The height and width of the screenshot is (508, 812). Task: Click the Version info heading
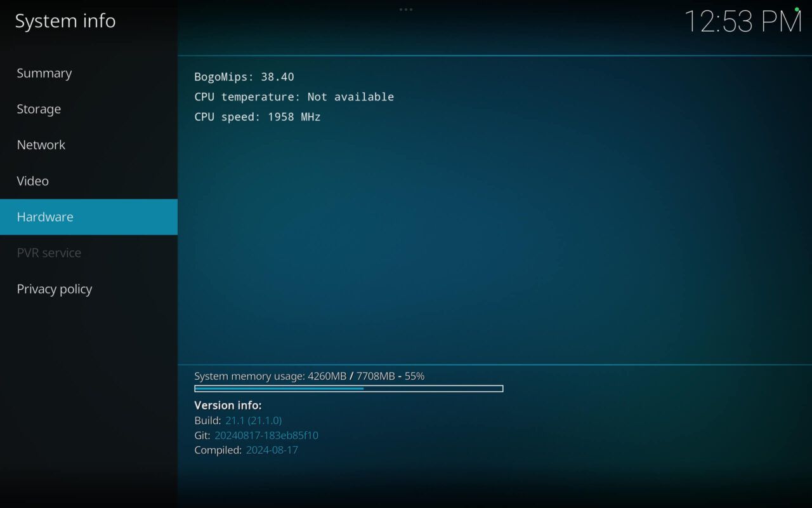click(x=228, y=405)
